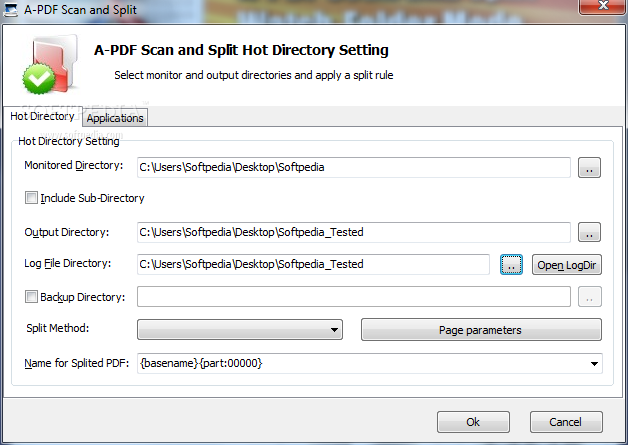Open Page parameters settings
Screen dimensions: 628x445
(x=481, y=330)
